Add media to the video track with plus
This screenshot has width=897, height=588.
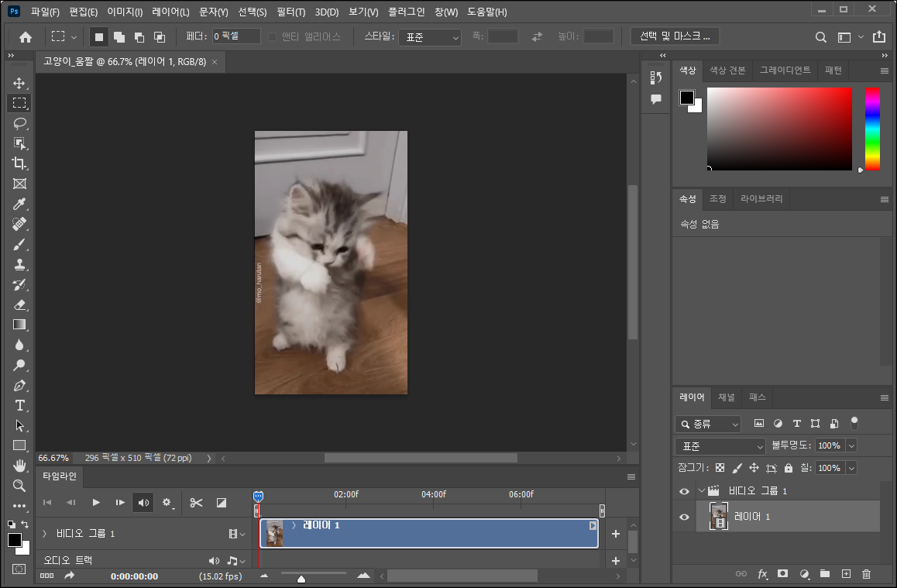[x=616, y=534]
